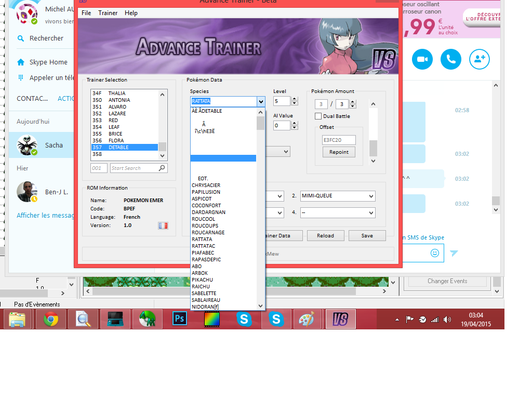Select the Advance Trainer taskbar icon

point(341,320)
